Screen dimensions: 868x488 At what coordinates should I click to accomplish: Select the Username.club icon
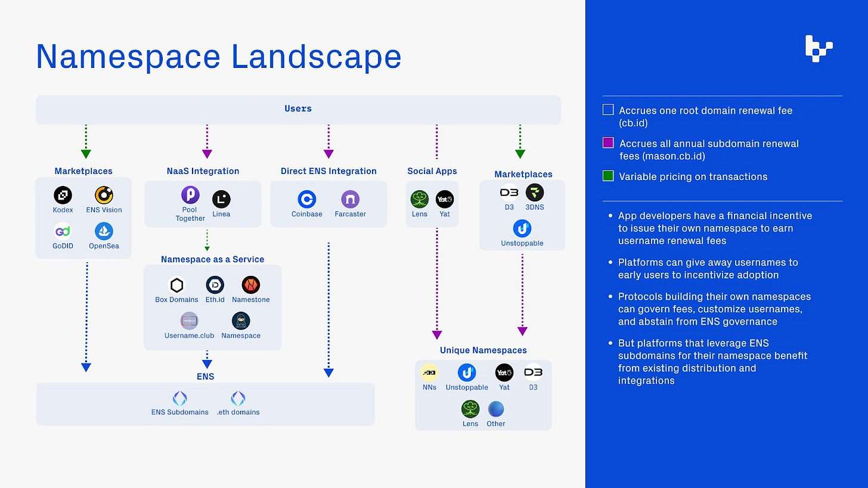click(x=189, y=321)
